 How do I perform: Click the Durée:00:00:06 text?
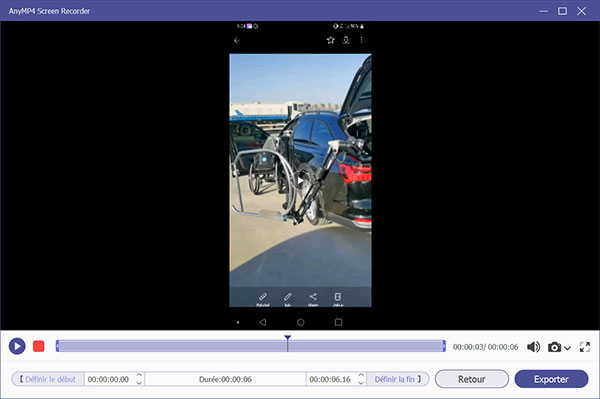pyautogui.click(x=225, y=379)
